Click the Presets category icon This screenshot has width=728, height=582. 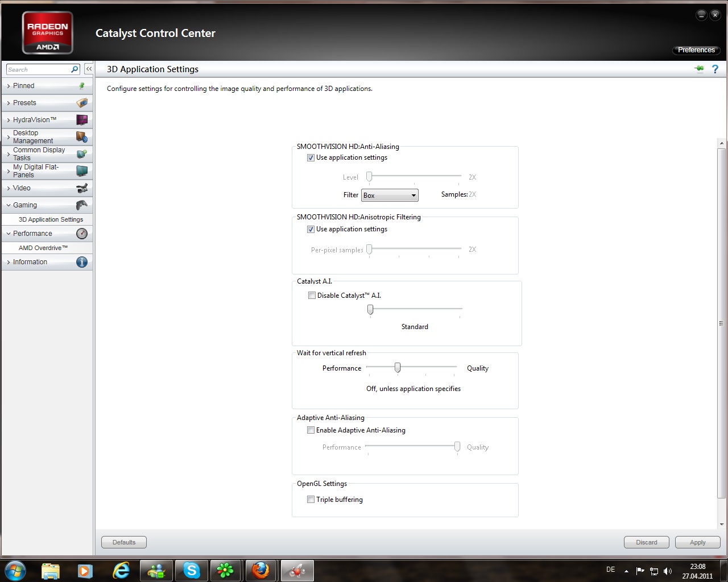click(82, 103)
